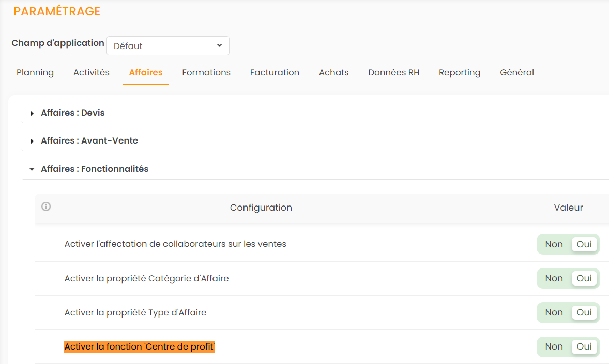This screenshot has width=609, height=364.
Task: Click the highlighted 'Centre de profit' setting label
Action: coord(139,346)
